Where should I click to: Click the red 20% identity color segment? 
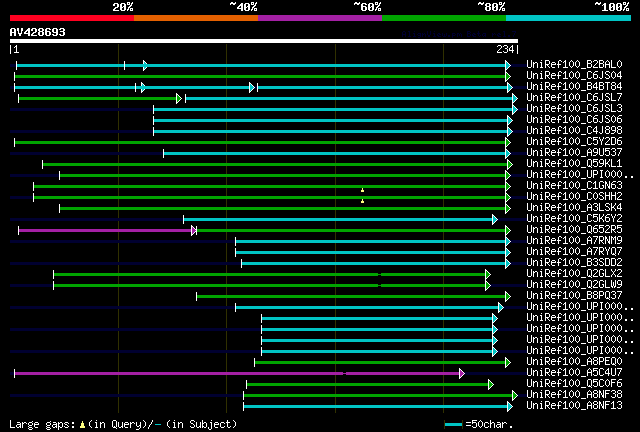72,18
